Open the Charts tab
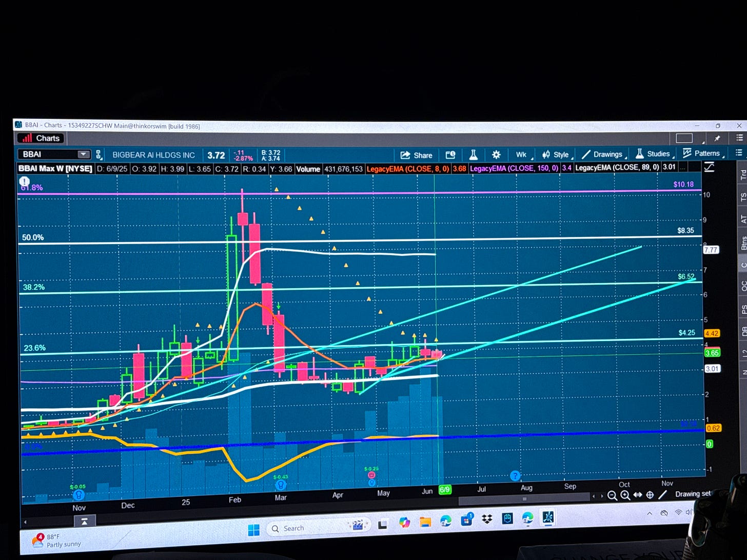This screenshot has width=747, height=560. (x=41, y=138)
